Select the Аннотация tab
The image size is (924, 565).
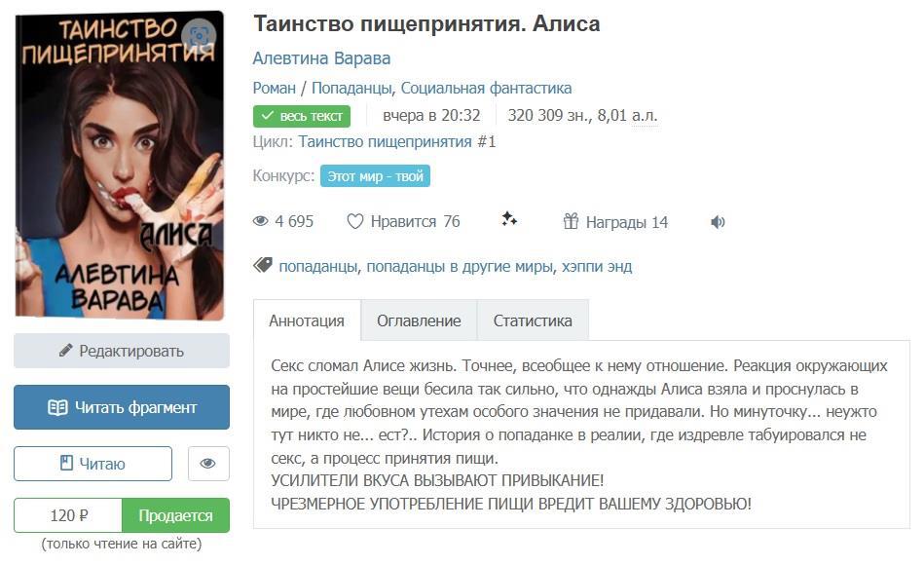pyautogui.click(x=307, y=320)
